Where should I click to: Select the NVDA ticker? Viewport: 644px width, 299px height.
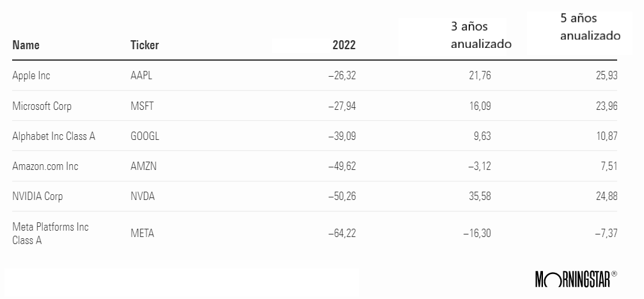143,196
